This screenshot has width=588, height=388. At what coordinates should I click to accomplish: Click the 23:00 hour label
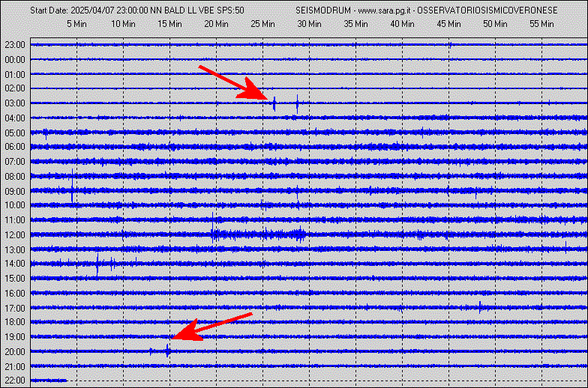click(15, 45)
